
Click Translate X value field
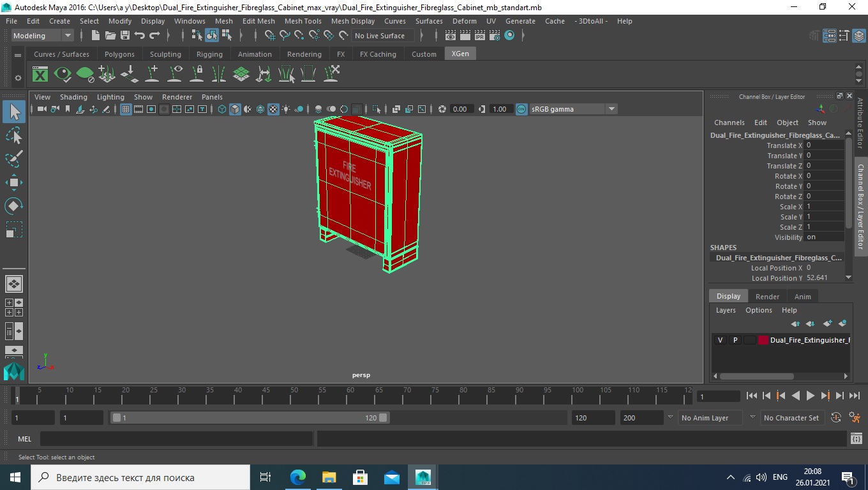coord(824,145)
